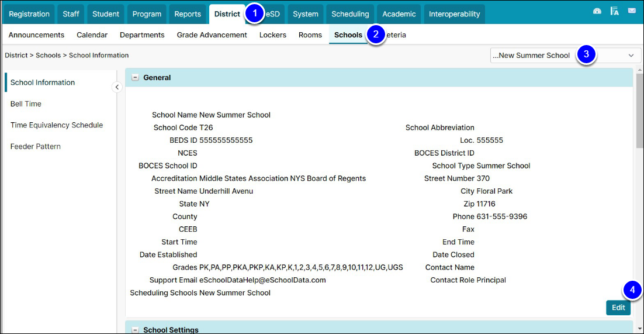Click the Edit button
Screen dimensions: 644x334
pyautogui.click(x=618, y=307)
